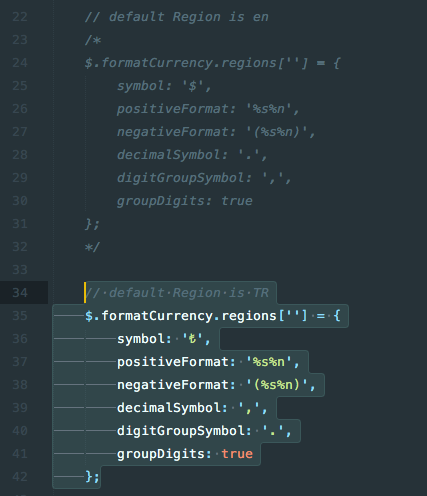Click comment '// default Region is TR'
The height and width of the screenshot is (496, 427).
coord(177,293)
